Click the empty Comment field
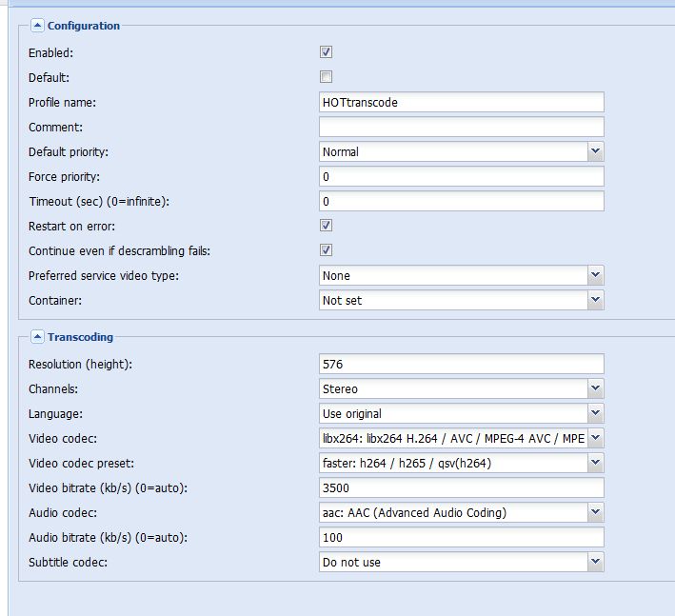 (462, 127)
